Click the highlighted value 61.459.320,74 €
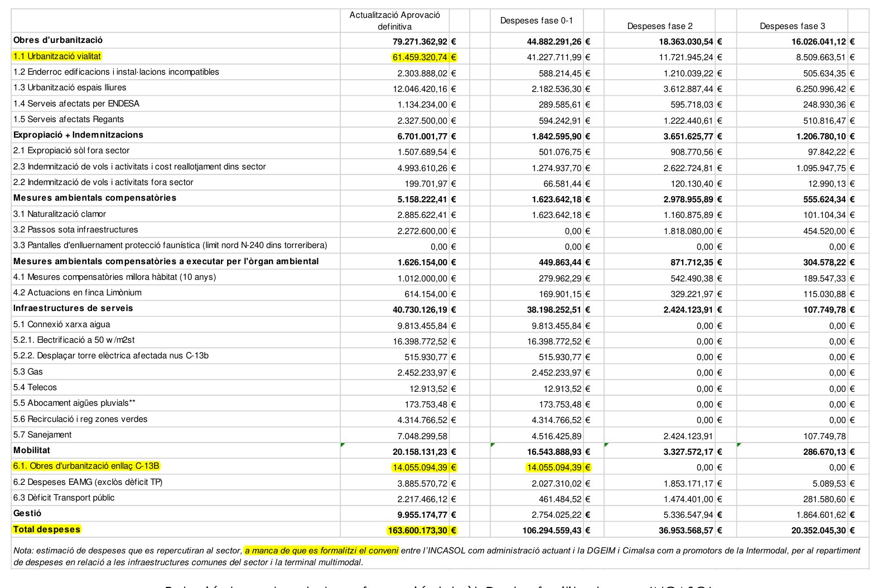The width and height of the screenshot is (883, 588). [x=424, y=57]
